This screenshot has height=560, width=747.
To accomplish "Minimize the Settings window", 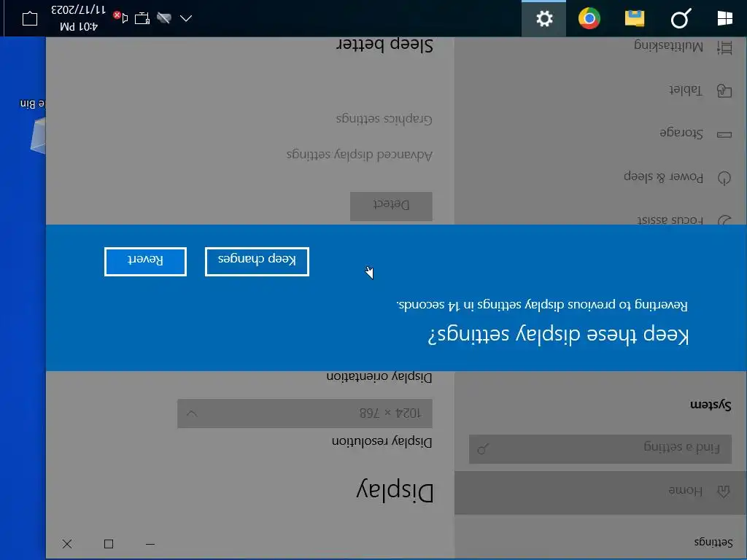I will (150, 544).
